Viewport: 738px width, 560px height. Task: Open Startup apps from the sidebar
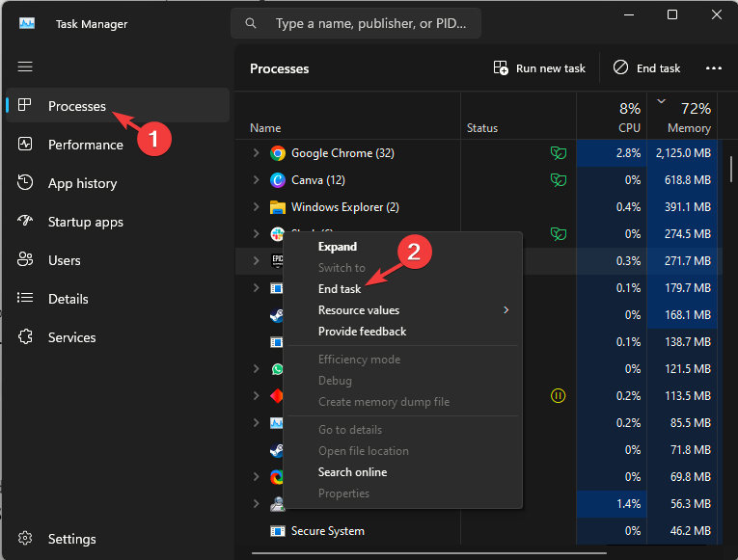[85, 222]
